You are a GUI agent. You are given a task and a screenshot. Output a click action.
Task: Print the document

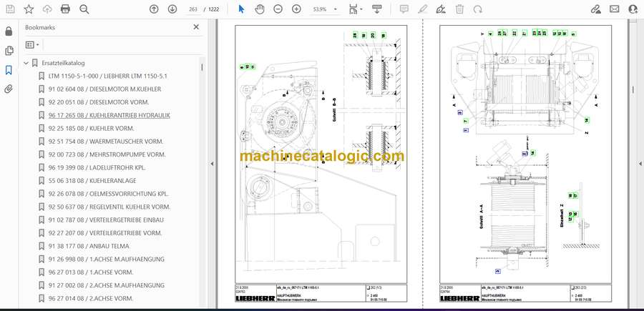(x=65, y=9)
